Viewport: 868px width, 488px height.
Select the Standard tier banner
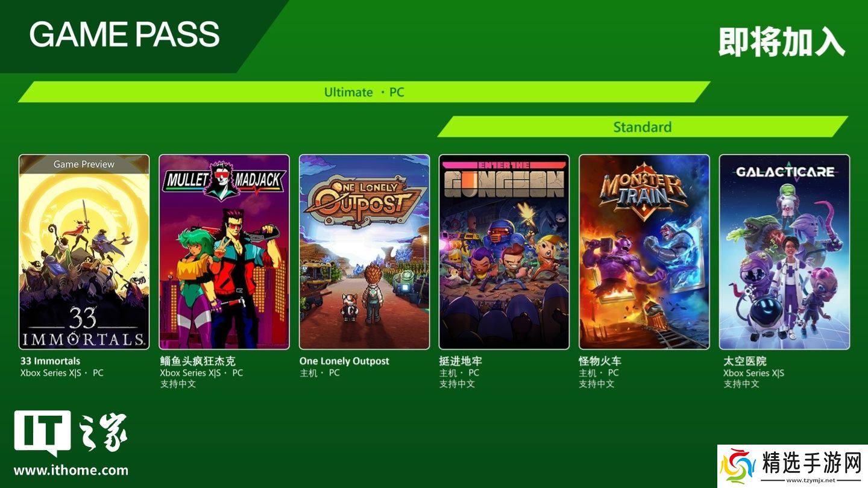click(643, 127)
